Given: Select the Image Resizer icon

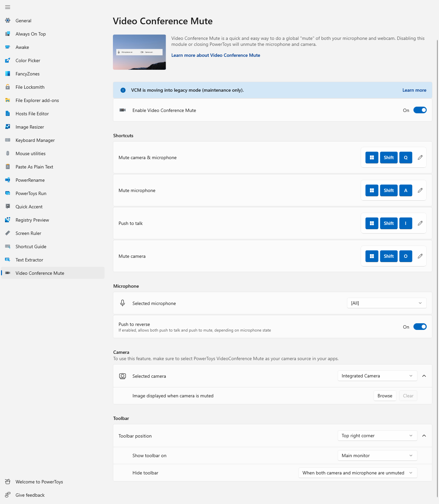Looking at the screenshot, I should click(7, 127).
